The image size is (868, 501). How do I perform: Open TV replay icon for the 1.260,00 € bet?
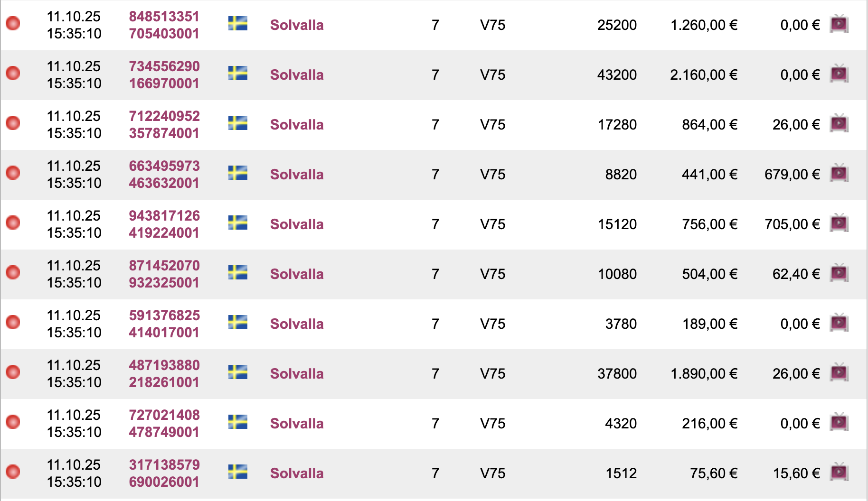tap(839, 24)
